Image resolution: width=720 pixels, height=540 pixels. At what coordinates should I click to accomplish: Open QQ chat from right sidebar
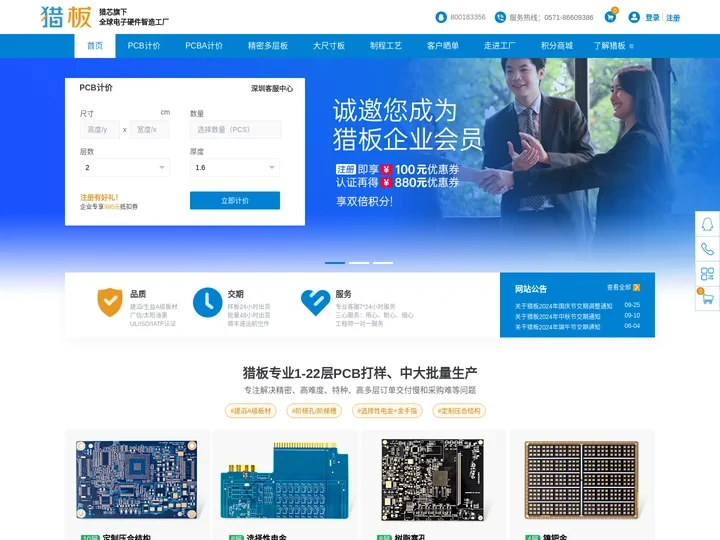(x=707, y=225)
